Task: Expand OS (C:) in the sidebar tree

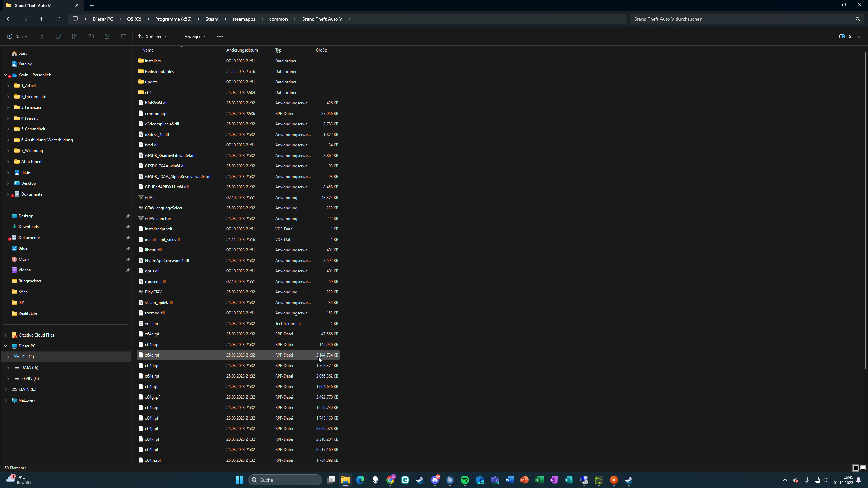Action: click(8, 357)
